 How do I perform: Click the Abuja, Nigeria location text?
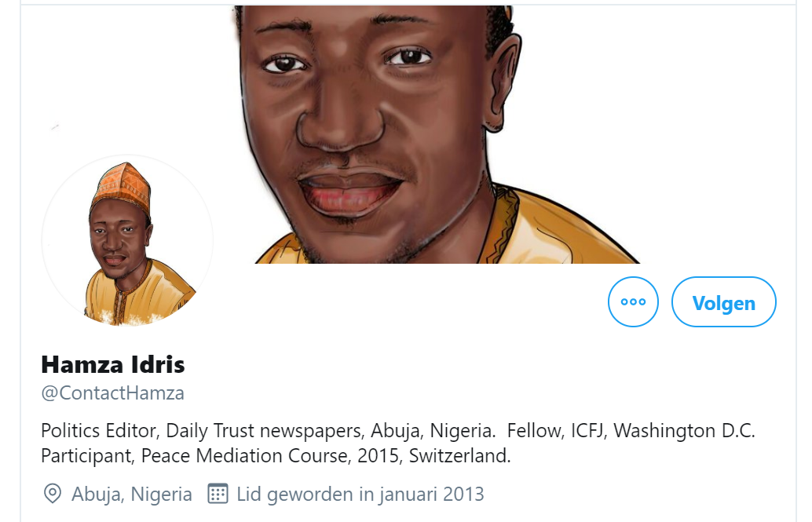pyautogui.click(x=131, y=494)
